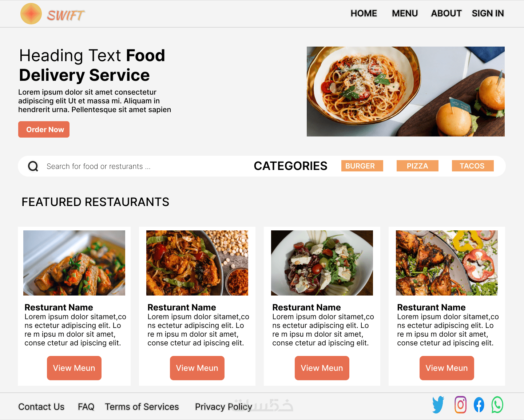The width and height of the screenshot is (524, 420).
Task: Open the ABOUT navigation item
Action: [446, 13]
